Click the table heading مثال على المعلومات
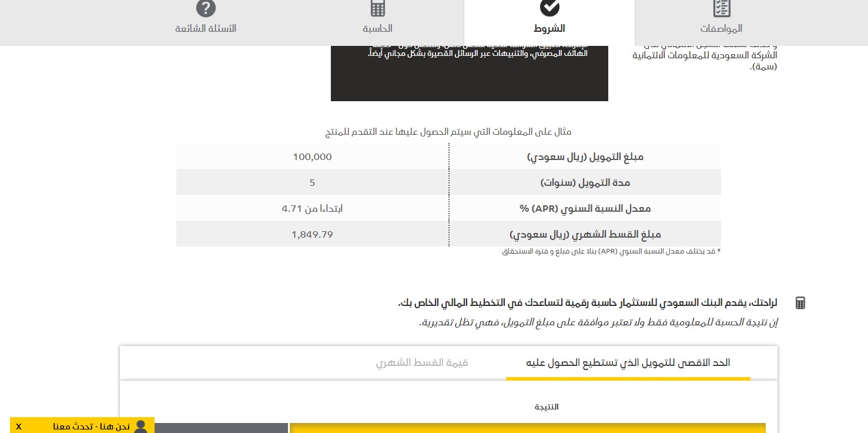This screenshot has height=433, width=868. [x=448, y=132]
